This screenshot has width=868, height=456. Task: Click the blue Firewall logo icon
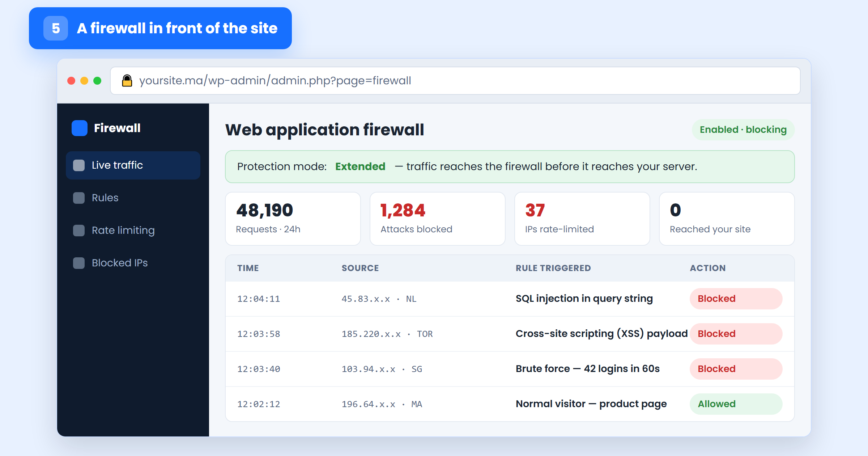point(80,128)
